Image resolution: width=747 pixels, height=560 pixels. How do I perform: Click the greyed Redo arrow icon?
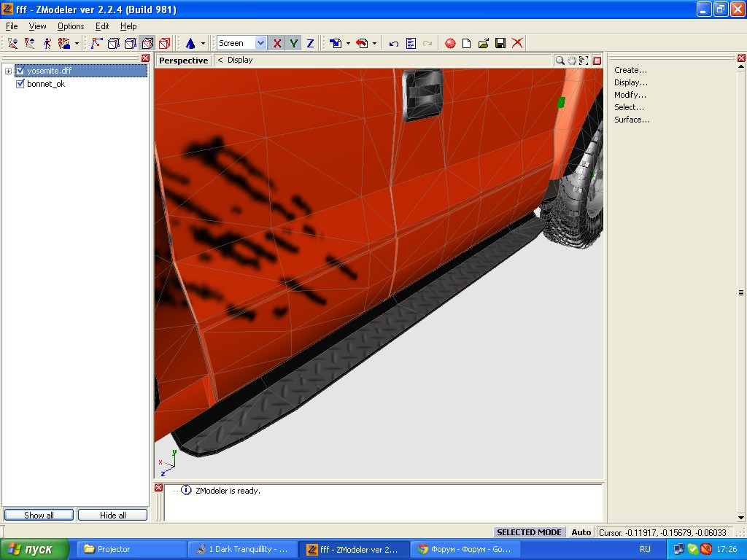click(x=427, y=43)
